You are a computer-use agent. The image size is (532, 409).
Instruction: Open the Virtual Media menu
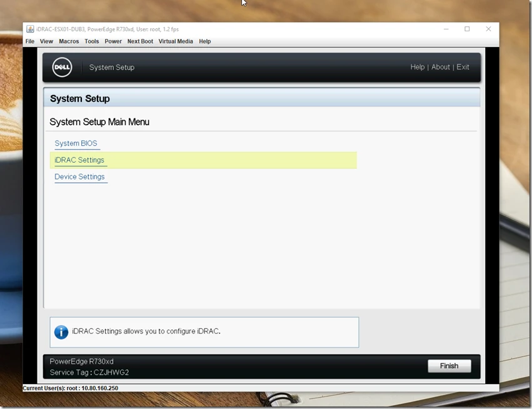[x=176, y=41]
